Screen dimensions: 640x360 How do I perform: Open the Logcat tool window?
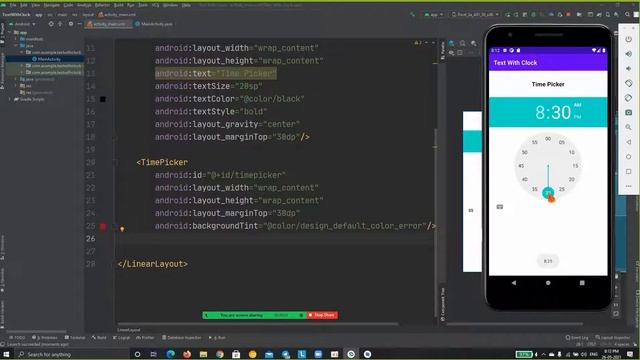(x=121, y=338)
